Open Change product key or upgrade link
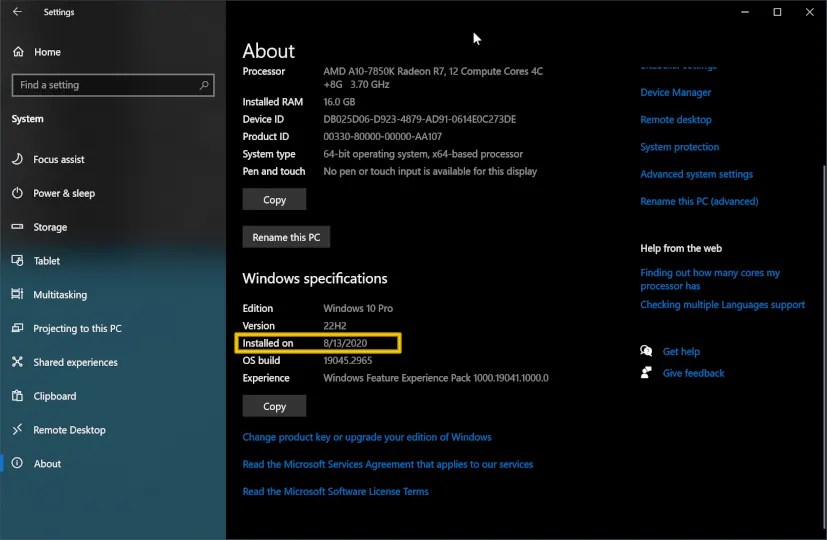Image resolution: width=827 pixels, height=540 pixels. [x=367, y=437]
